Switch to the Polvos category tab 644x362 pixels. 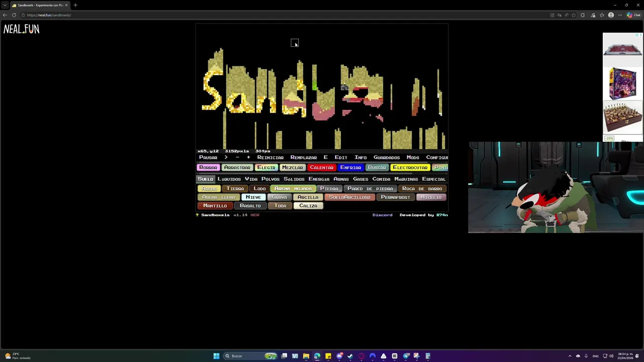270,179
